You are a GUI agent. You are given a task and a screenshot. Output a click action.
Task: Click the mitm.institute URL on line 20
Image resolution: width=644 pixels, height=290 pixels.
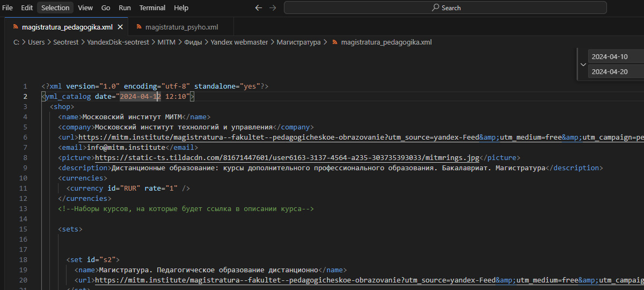369,280
